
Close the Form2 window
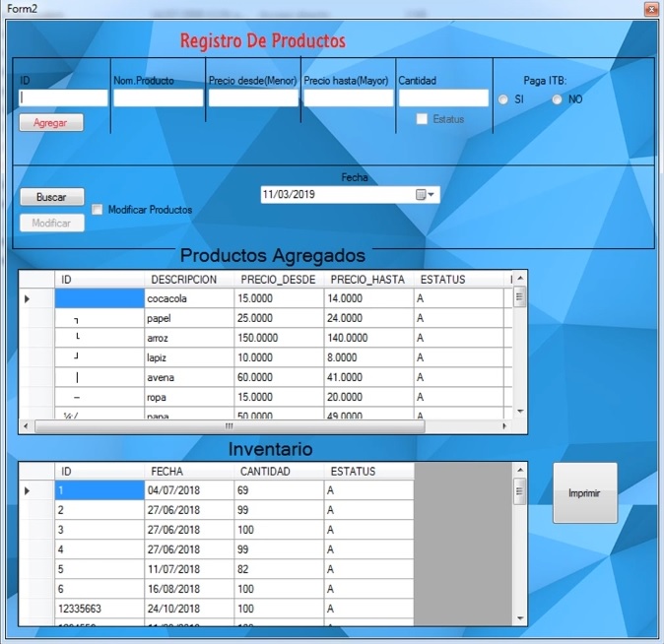coord(651,9)
